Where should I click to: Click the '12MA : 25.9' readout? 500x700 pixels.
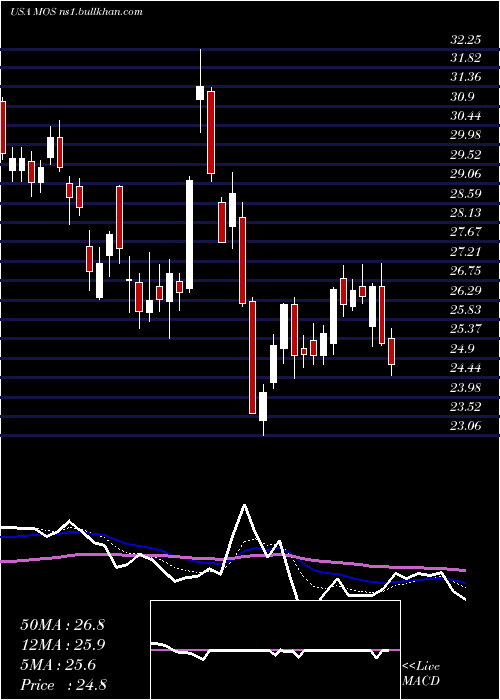coord(62,645)
